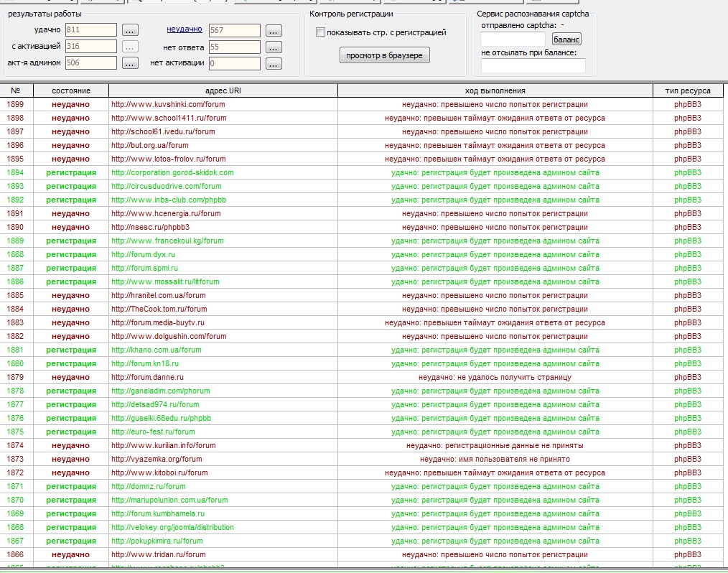Select row with http://www.inbs-club.com/phpbb
Viewport: 728px width, 573px height.
click(x=362, y=200)
